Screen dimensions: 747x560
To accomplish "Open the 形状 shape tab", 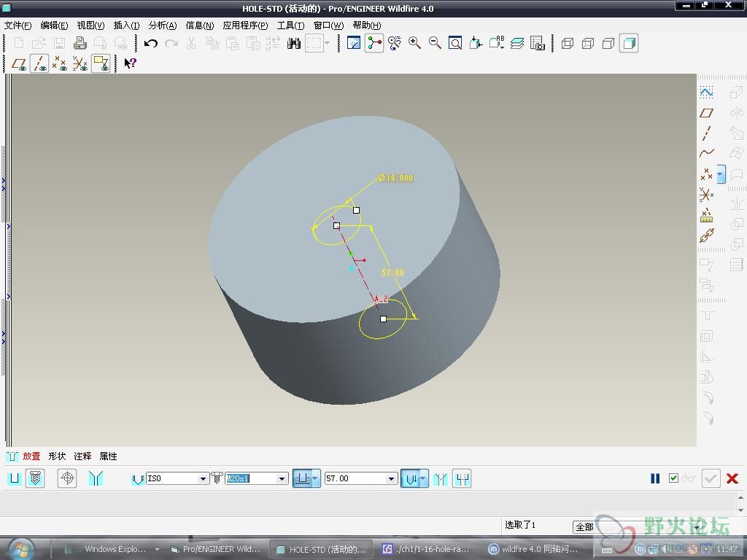I will 57,456.
